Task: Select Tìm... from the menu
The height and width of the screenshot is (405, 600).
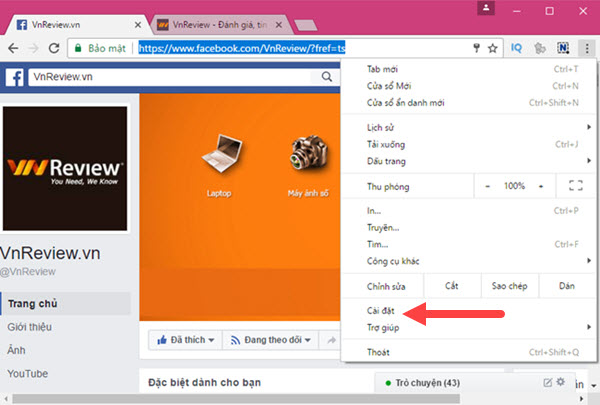Action: (468, 244)
